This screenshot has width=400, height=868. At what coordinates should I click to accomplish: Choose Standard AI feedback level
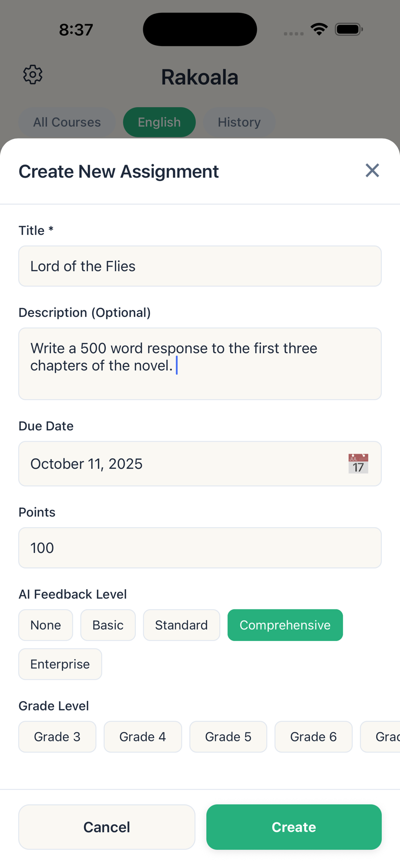(x=181, y=625)
